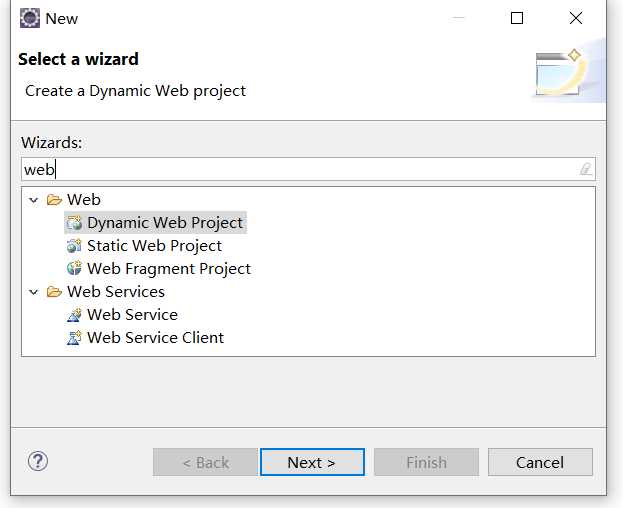623x508 pixels.
Task: Maximize the New dialog window
Action: coord(517,18)
